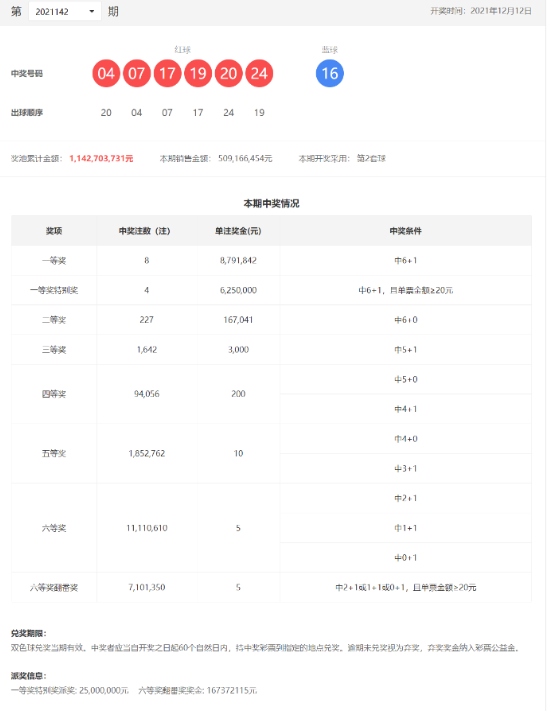This screenshot has height=714, width=551.
Task: Click second prize count 227
Action: [147, 320]
